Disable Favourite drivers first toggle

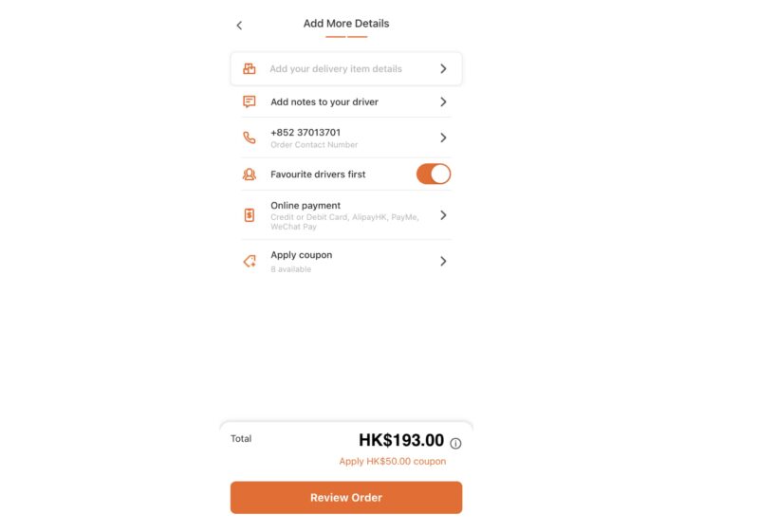[434, 174]
